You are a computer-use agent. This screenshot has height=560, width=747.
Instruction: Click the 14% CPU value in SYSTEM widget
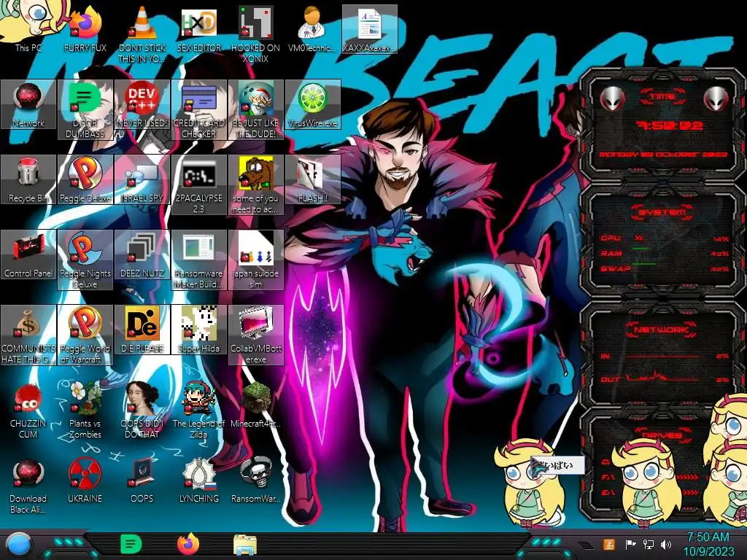[x=721, y=239]
